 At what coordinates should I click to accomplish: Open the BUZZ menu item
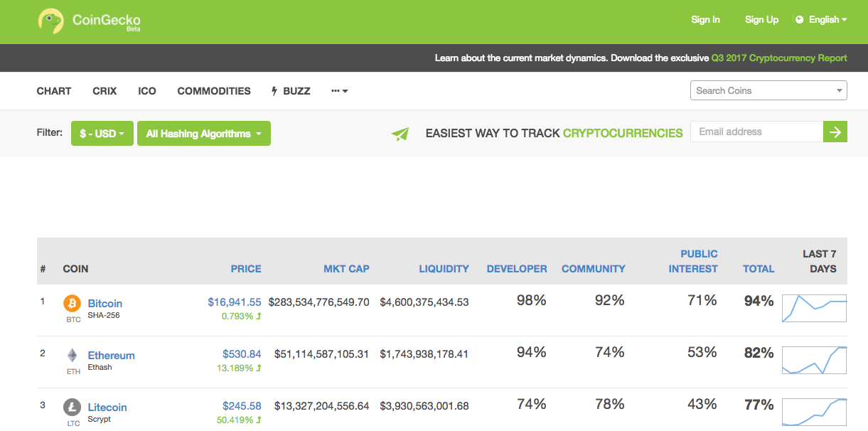point(291,91)
